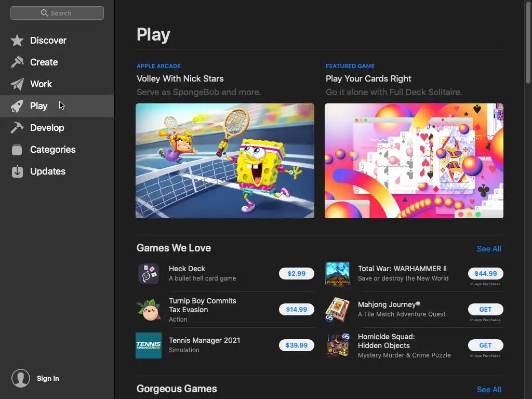Click the Create paintbrush icon
This screenshot has height=399, width=532.
click(17, 62)
